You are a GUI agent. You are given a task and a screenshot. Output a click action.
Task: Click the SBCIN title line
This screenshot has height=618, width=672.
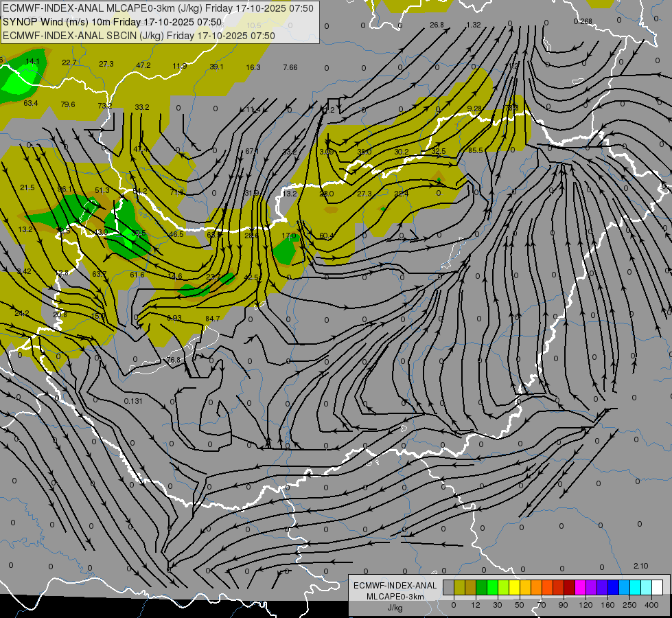[139, 36]
